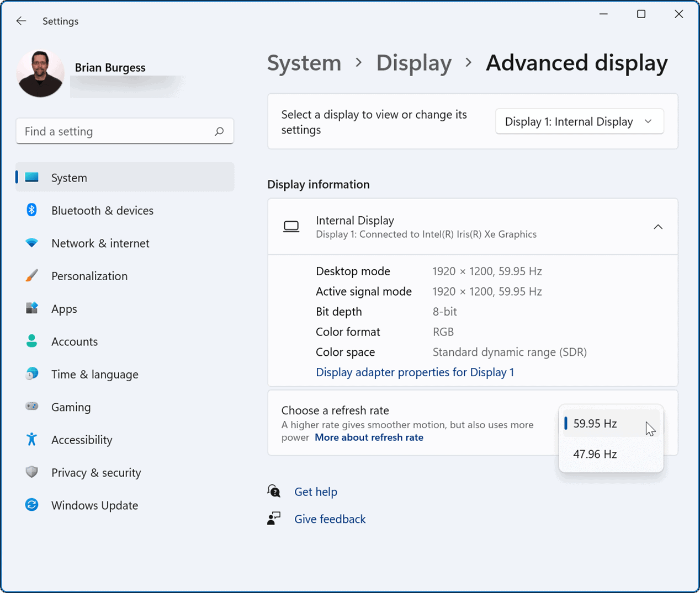700x593 pixels.
Task: Click the RGB color format value
Action: click(x=443, y=332)
